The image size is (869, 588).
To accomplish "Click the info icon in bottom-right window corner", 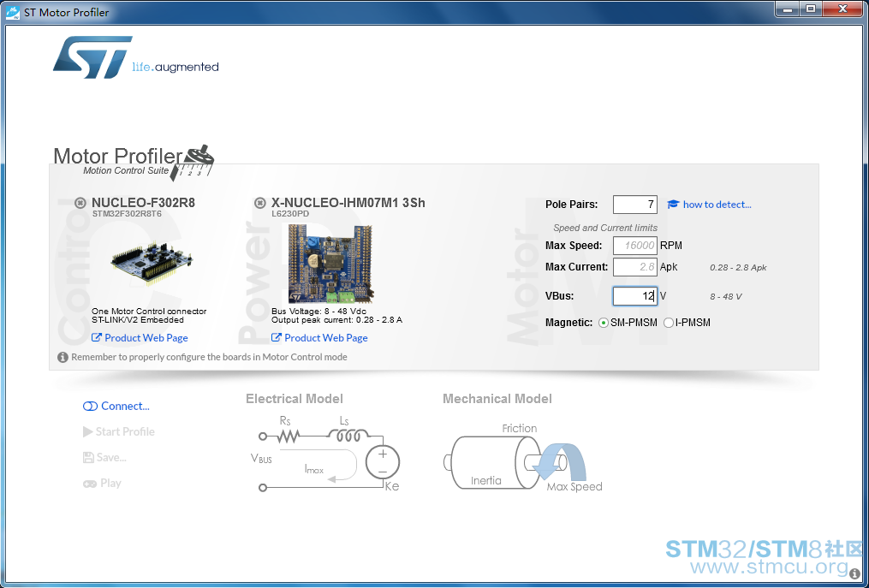I will [854, 574].
